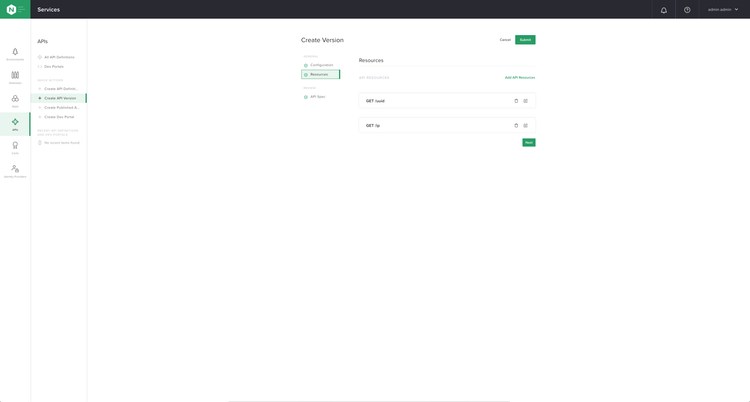This screenshot has height=402, width=750.
Task: Edit the GET /ip resource
Action: (x=526, y=125)
